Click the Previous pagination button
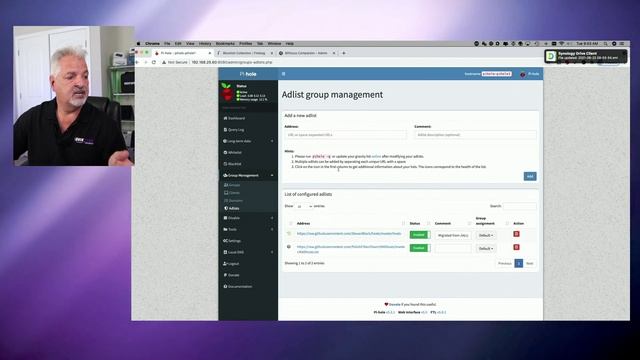The height and width of the screenshot is (360, 640). pos(504,264)
